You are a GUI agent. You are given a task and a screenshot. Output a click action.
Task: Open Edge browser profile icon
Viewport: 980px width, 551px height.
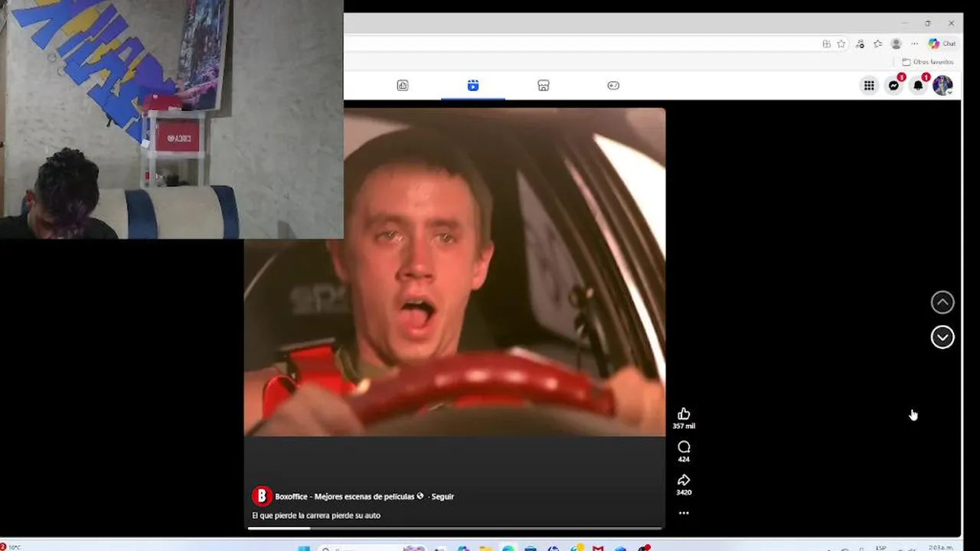click(896, 44)
